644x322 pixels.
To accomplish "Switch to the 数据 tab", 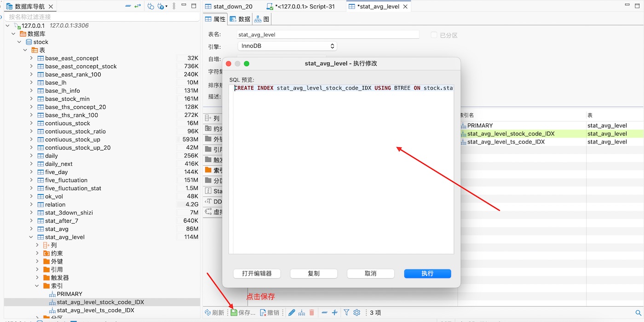I will 240,19.
